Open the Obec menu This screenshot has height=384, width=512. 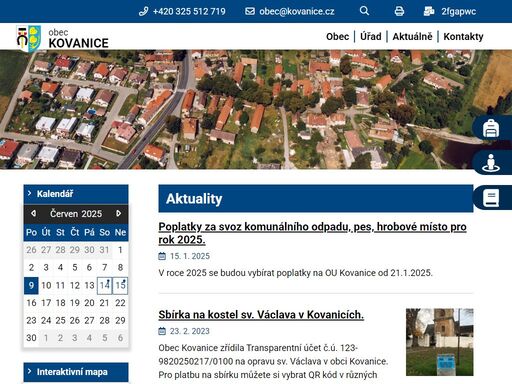(337, 36)
